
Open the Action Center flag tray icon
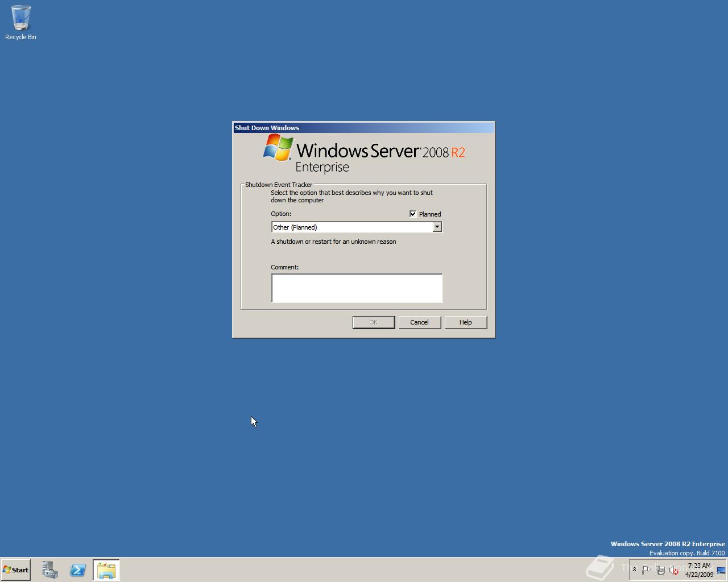coord(646,569)
